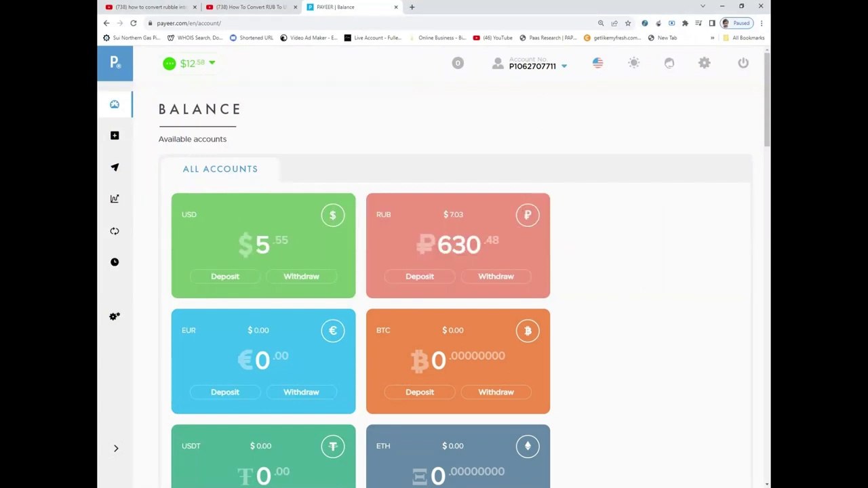
Task: Open the Live Account bookmark
Action: 373,38
